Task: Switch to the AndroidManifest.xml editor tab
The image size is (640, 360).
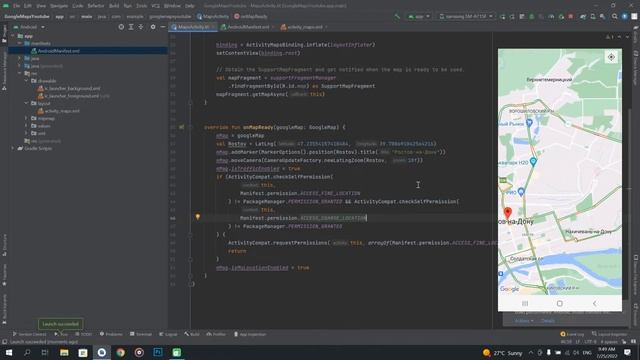Action: tap(248, 27)
